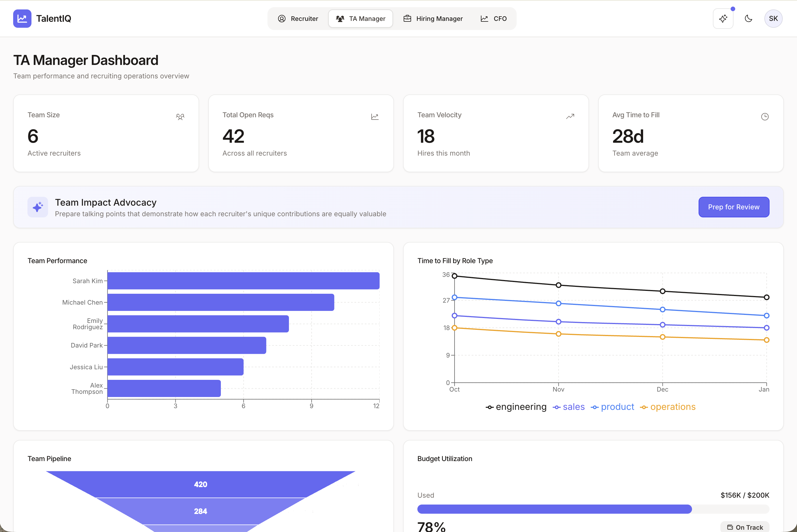797x532 pixels.
Task: Toggle the operations legend entry
Action: [667, 407]
